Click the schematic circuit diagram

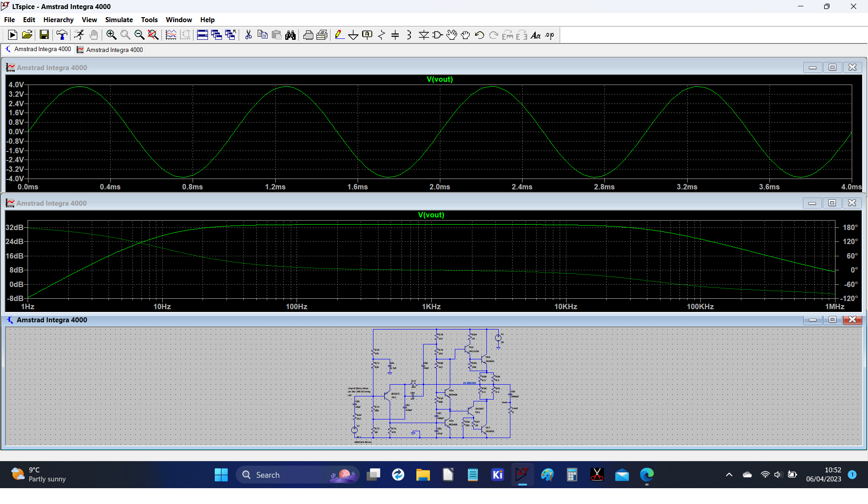pos(433,385)
